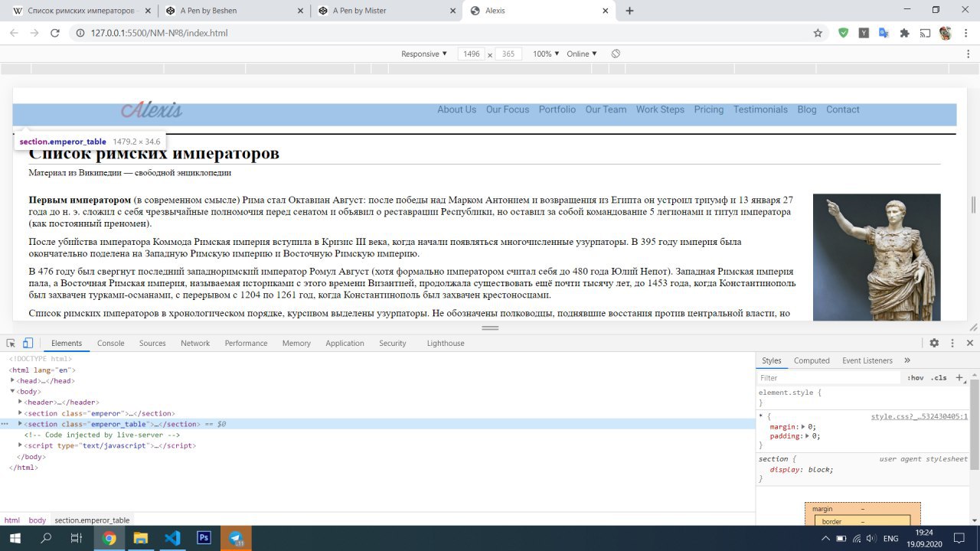Switch to the Performance tab
Image resolution: width=980 pixels, height=551 pixels.
246,343
